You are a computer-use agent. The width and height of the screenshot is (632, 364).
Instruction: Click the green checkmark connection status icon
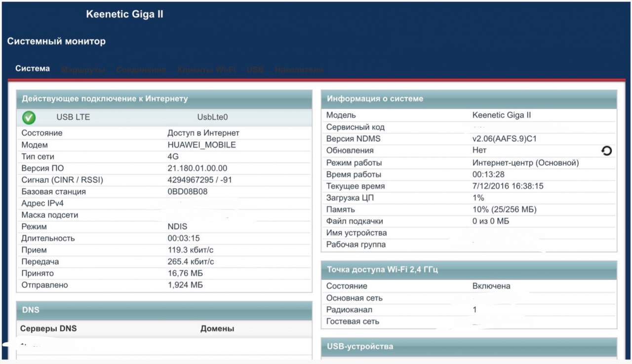[x=29, y=117]
